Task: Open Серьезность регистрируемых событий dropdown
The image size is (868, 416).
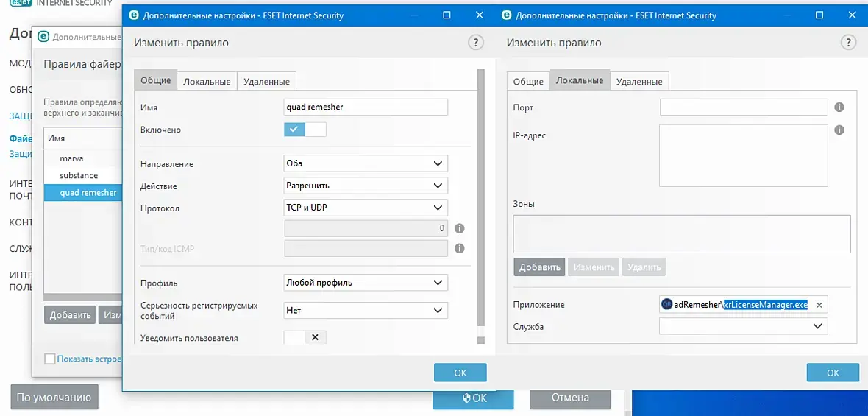Action: coord(366,310)
